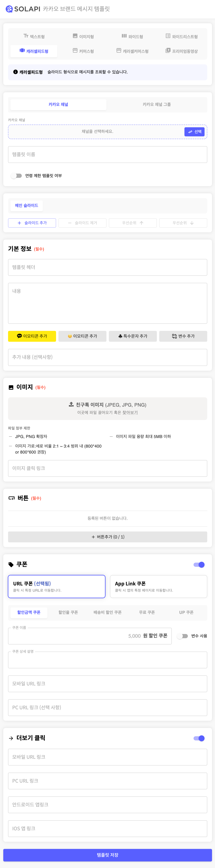Image resolution: width=215 pixels, height=868 pixels.
Task: Click the yellow Kakao 이모티콘 추가 button
Action: point(32,336)
